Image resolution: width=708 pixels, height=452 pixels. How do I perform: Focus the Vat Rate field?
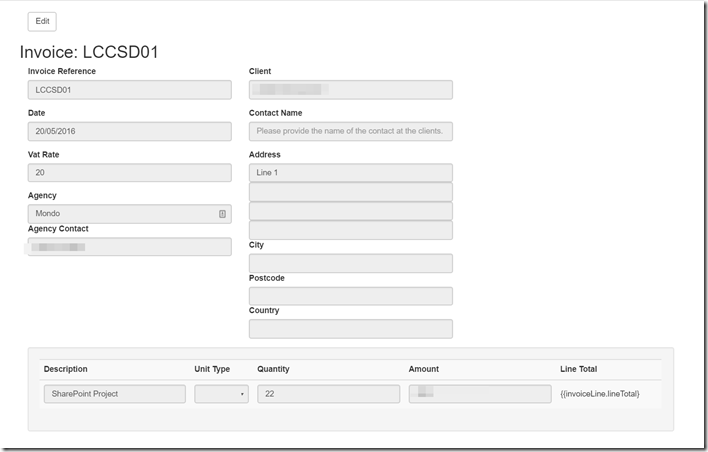[x=129, y=173]
